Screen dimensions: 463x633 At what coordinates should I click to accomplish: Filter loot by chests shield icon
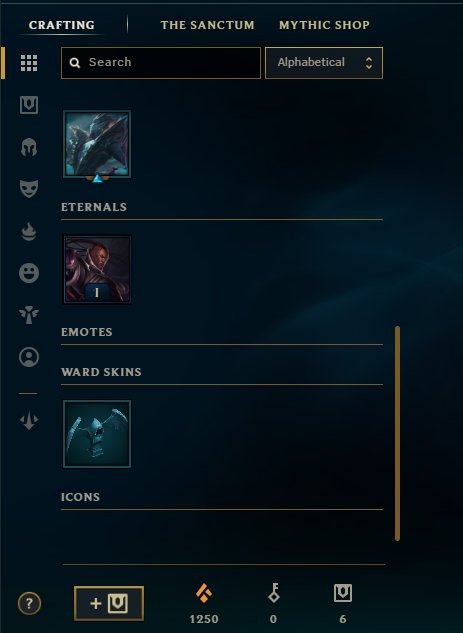[29, 105]
